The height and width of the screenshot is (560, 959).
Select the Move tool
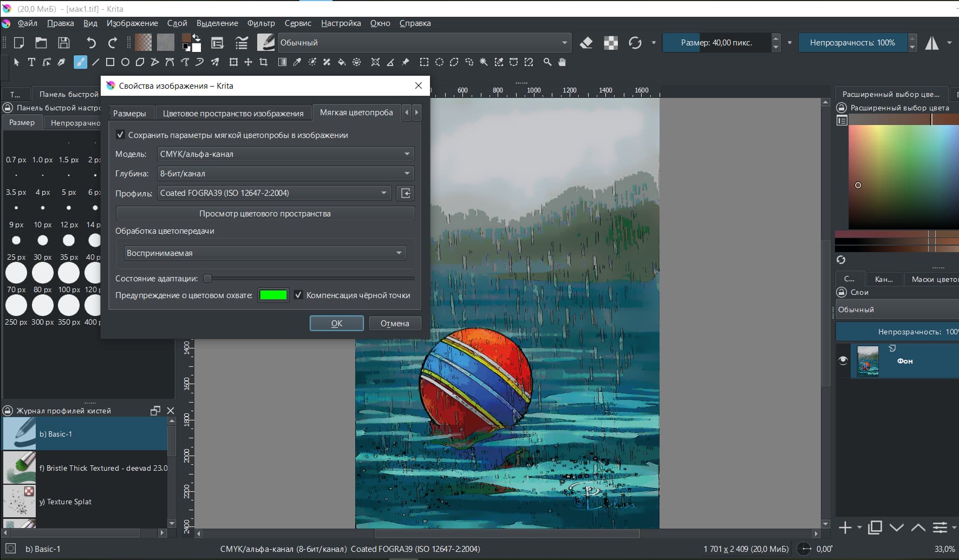pos(248,62)
